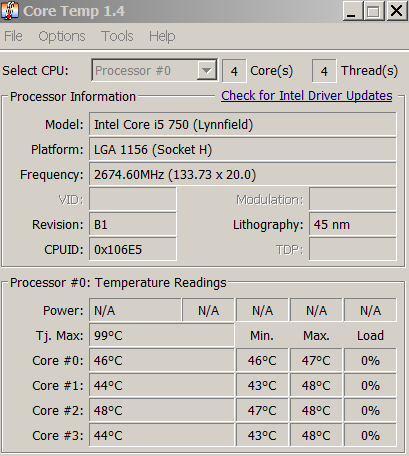Click the Revision value B1

tap(133, 224)
